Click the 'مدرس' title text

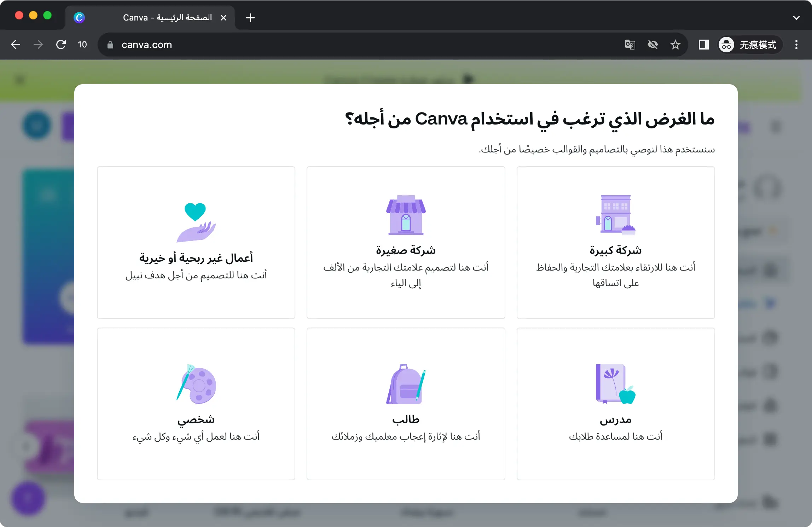616,419
